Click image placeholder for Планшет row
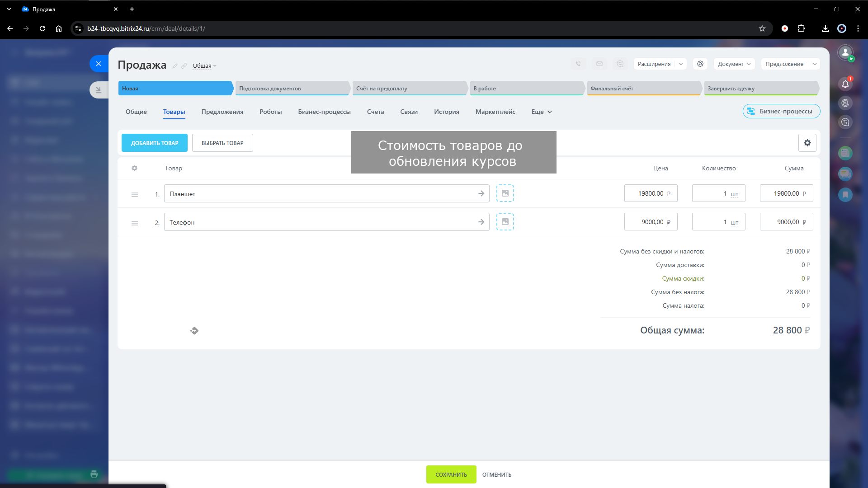 click(x=505, y=193)
